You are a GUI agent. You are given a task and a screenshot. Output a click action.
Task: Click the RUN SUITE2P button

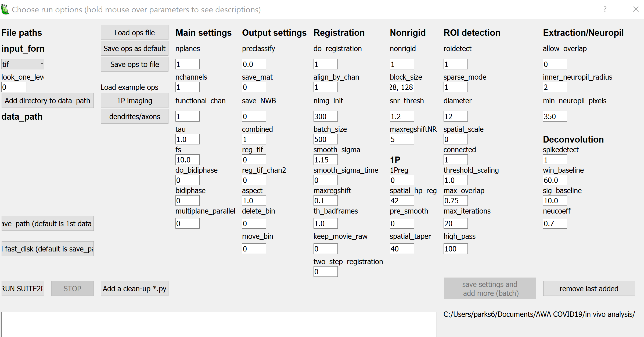(23, 288)
